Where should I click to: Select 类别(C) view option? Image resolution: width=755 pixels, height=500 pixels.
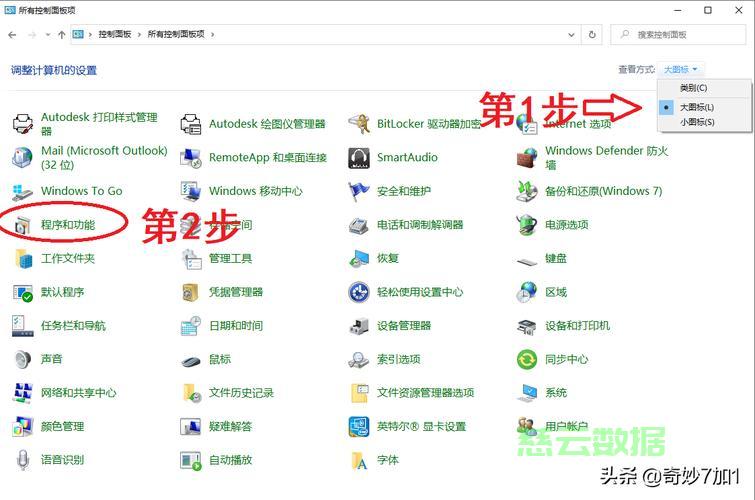pos(693,88)
